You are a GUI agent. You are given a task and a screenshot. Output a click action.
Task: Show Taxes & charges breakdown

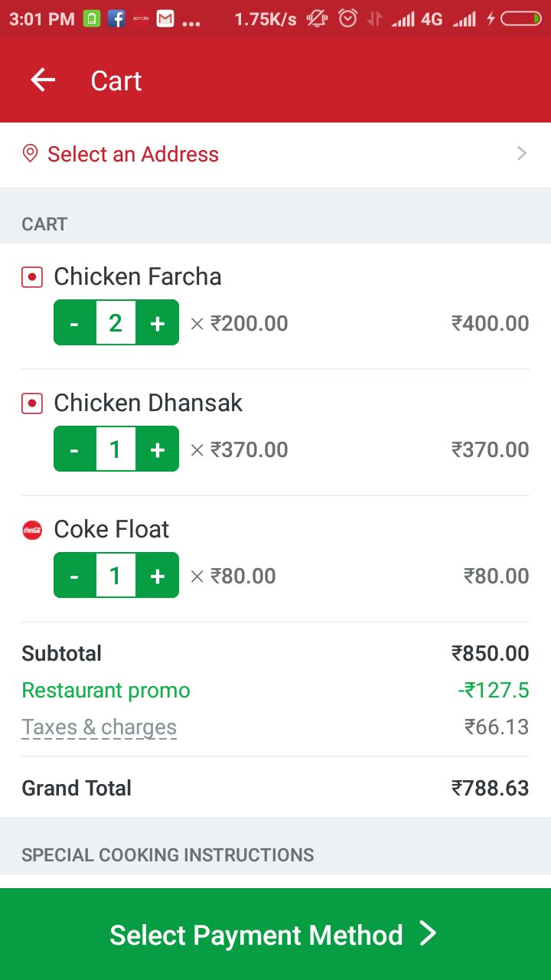(x=99, y=727)
